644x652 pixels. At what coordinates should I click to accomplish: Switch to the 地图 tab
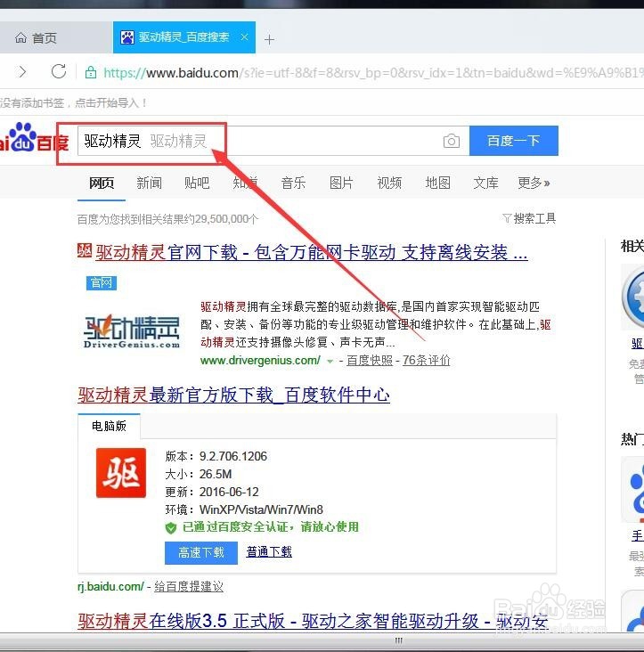437,183
